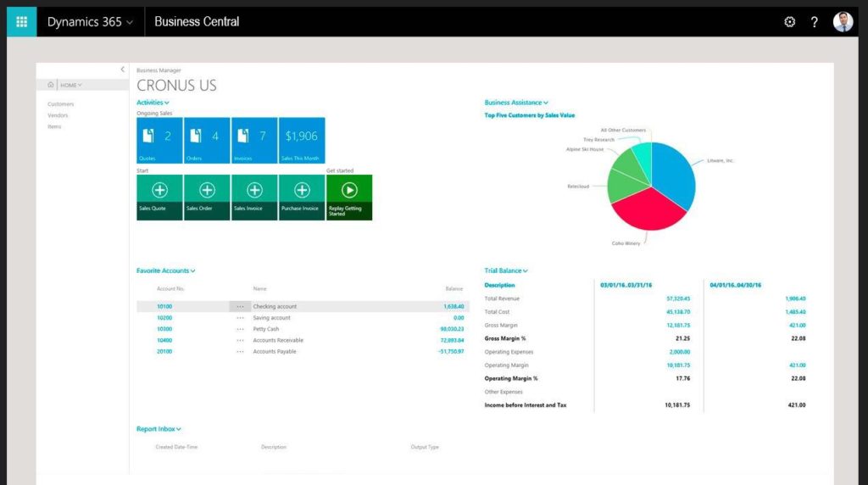Viewport: 868px width, 485px height.
Task: Open the user profile avatar
Action: (x=843, y=22)
